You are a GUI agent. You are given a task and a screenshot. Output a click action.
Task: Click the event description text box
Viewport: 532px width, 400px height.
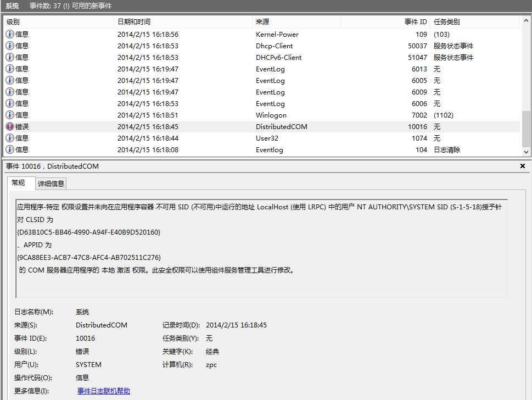261,248
